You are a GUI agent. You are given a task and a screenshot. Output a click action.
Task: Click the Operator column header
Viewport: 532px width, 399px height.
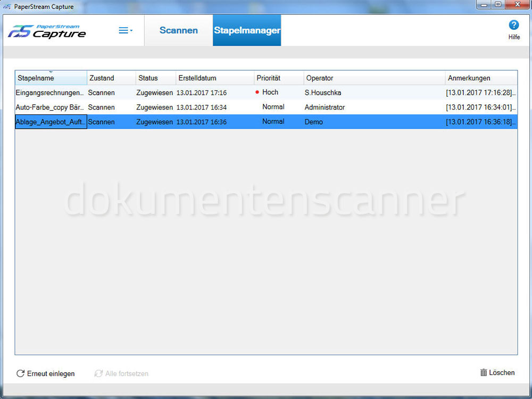(x=319, y=78)
